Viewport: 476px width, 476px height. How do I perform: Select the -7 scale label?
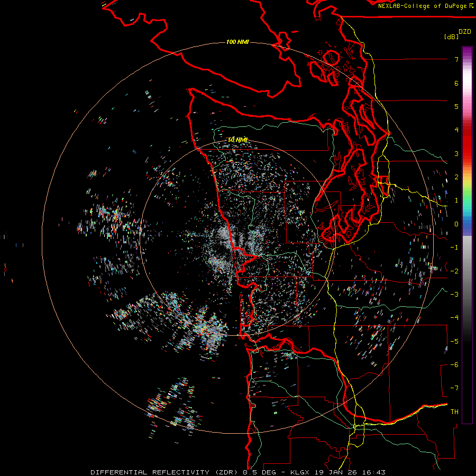click(x=454, y=388)
